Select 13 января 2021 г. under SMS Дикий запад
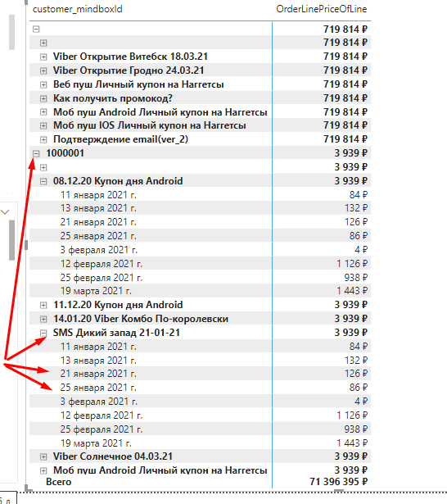The image size is (447, 504). (x=98, y=361)
